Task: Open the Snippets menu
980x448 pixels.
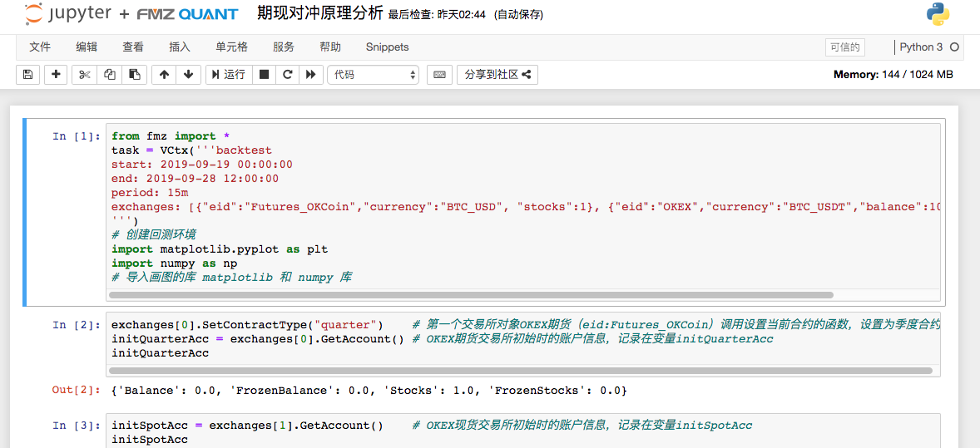Action: 387,47
